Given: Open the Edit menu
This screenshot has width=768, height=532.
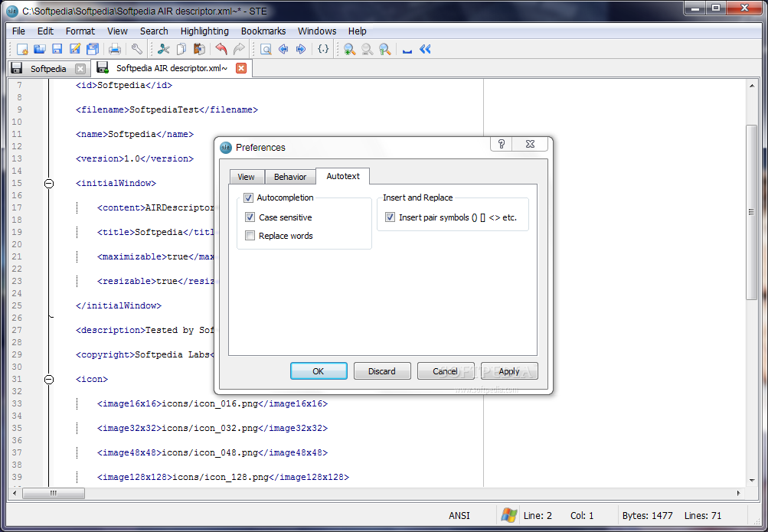Looking at the screenshot, I should coord(45,31).
